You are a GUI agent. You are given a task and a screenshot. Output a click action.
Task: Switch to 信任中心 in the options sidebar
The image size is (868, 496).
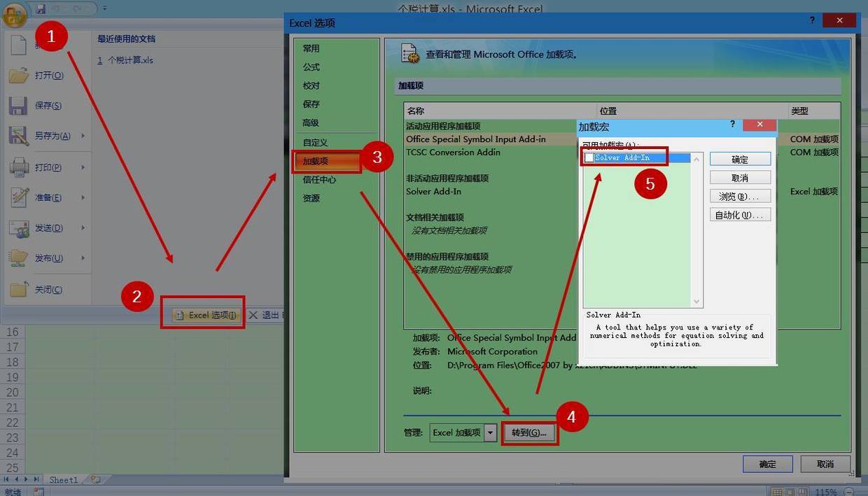pyautogui.click(x=319, y=180)
